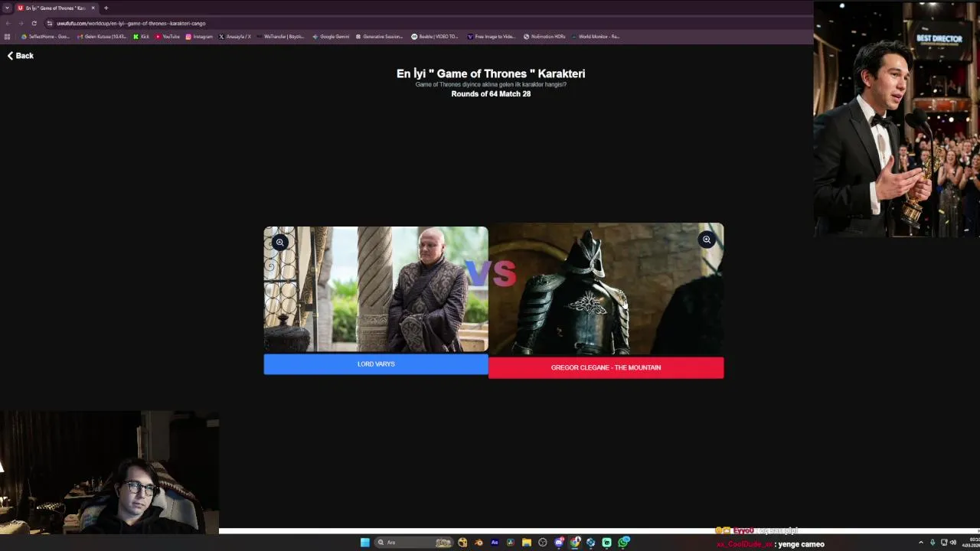The height and width of the screenshot is (551, 980).
Task: Go back using the Back arrow link
Action: pos(21,56)
